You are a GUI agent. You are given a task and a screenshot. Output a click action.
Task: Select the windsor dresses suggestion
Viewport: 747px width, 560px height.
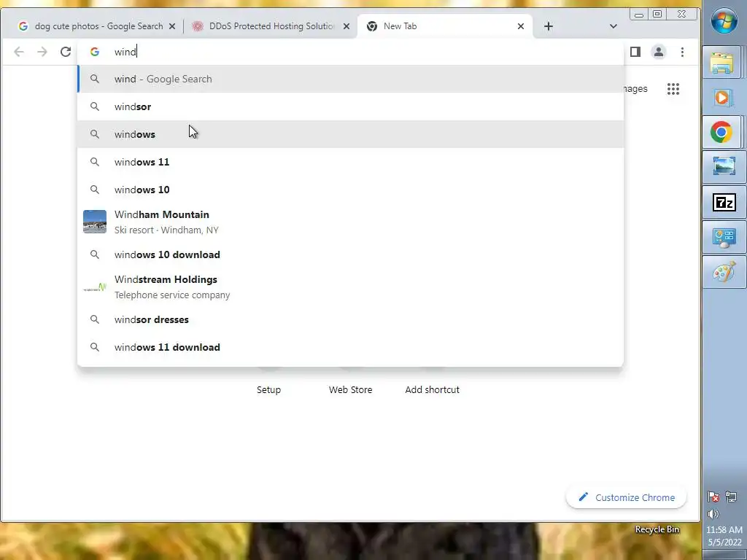click(x=350, y=319)
